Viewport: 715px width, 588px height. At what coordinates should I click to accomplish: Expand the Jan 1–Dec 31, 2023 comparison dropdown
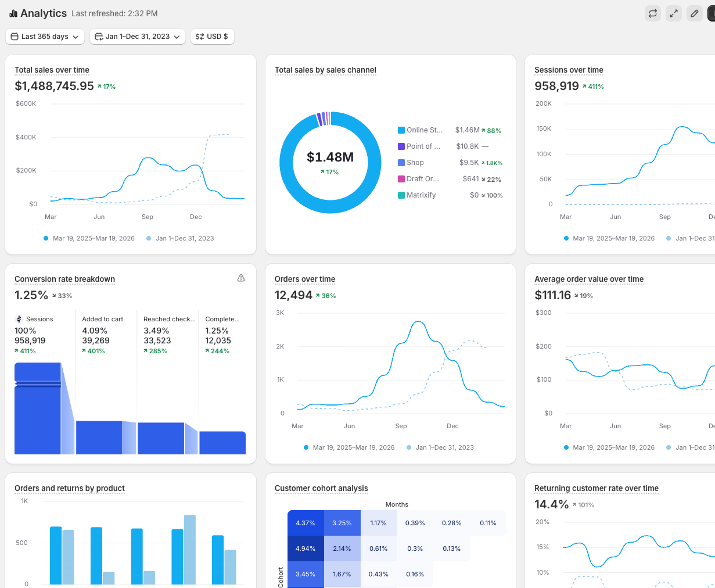point(138,37)
